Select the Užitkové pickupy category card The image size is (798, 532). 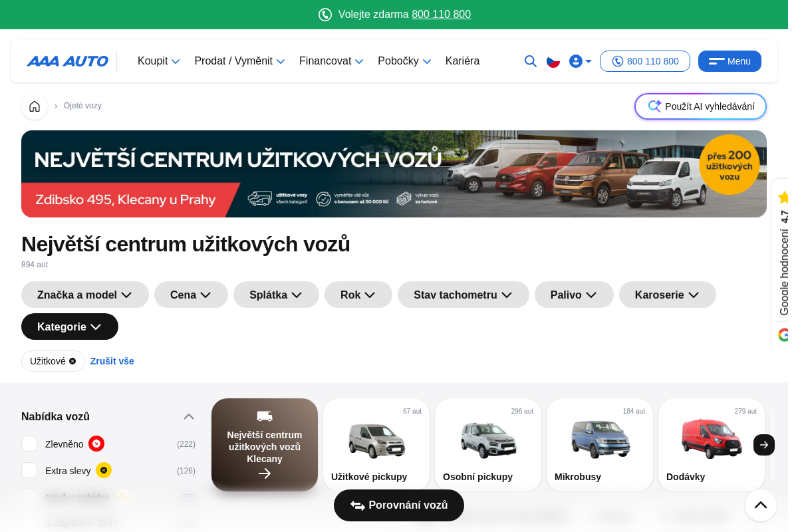pyautogui.click(x=376, y=445)
